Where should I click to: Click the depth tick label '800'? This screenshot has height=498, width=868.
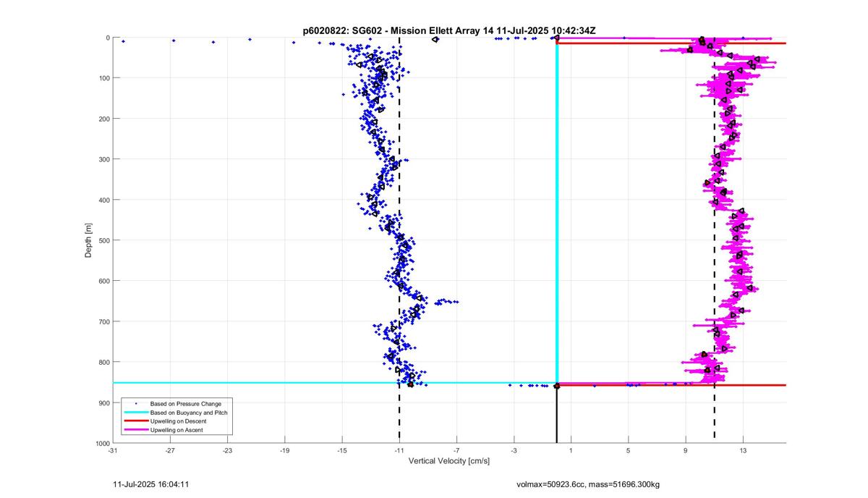tap(103, 362)
